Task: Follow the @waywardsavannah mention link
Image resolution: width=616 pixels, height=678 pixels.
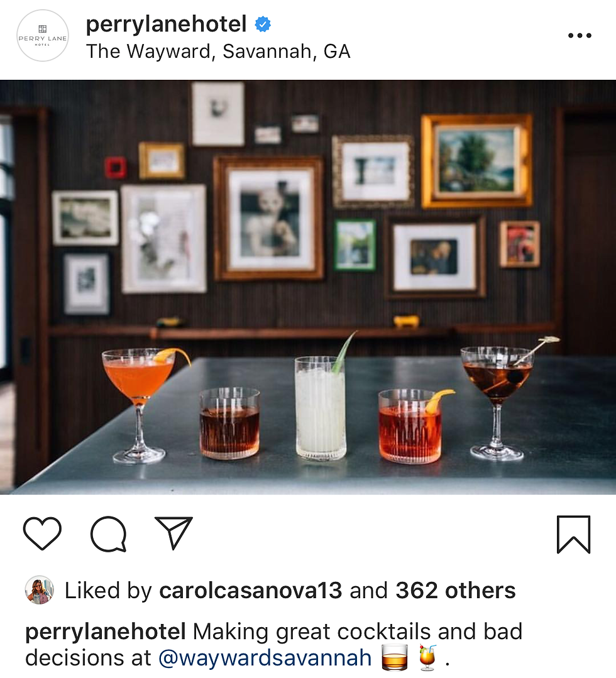Action: 265,658
